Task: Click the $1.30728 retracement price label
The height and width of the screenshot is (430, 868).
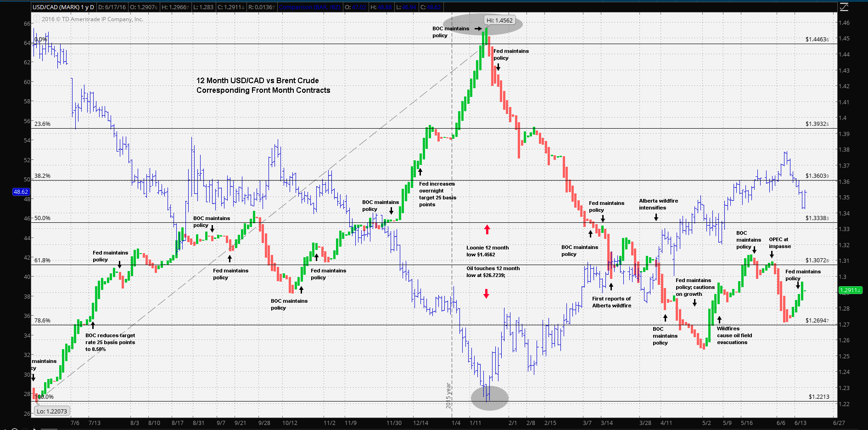Action: point(817,260)
